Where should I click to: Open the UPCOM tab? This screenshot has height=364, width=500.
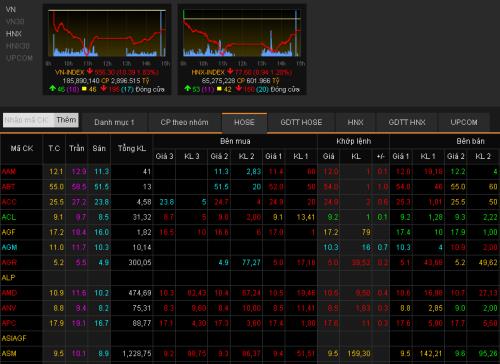(464, 122)
